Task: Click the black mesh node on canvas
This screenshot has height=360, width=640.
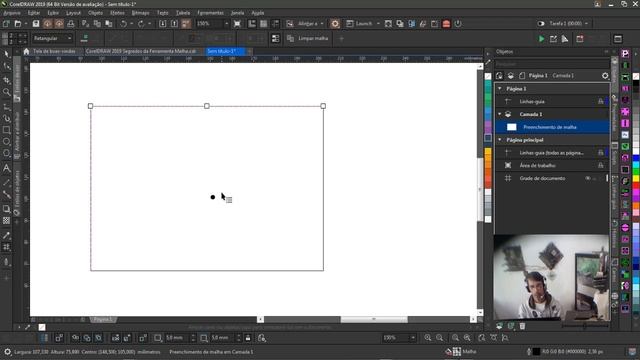Action: click(213, 197)
